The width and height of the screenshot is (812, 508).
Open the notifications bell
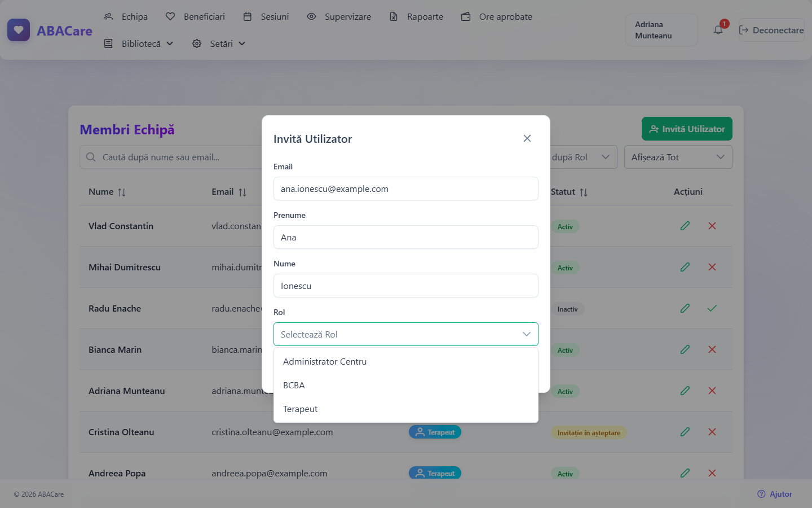click(718, 30)
